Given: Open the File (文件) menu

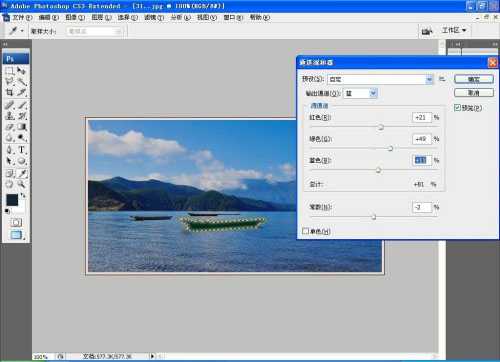Looking at the screenshot, I should [x=22, y=17].
